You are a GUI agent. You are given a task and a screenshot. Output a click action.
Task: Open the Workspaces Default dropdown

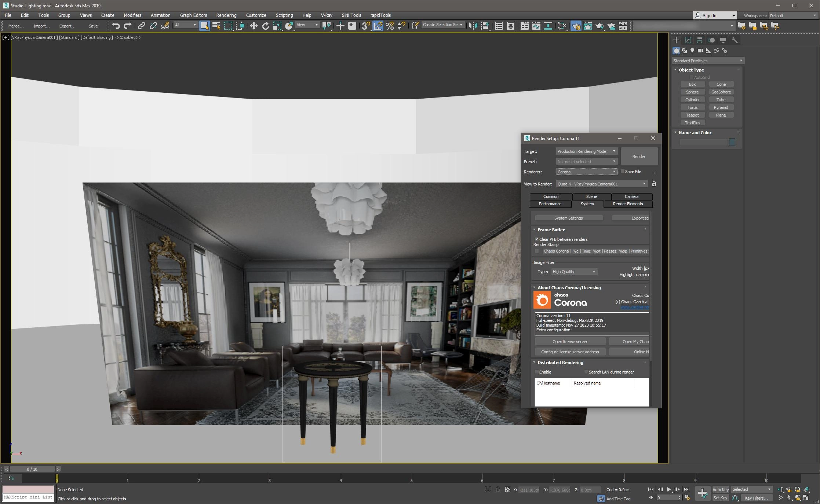[792, 15]
